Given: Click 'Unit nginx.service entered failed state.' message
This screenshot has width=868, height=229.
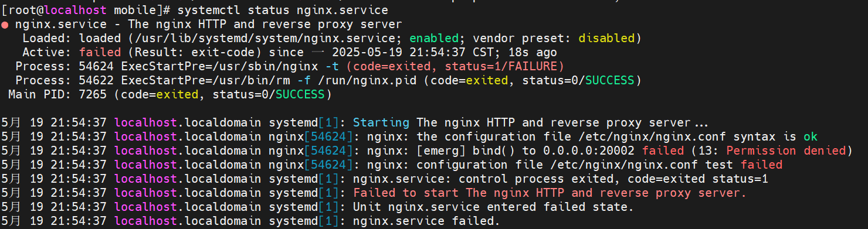Looking at the screenshot, I should pos(493,207).
